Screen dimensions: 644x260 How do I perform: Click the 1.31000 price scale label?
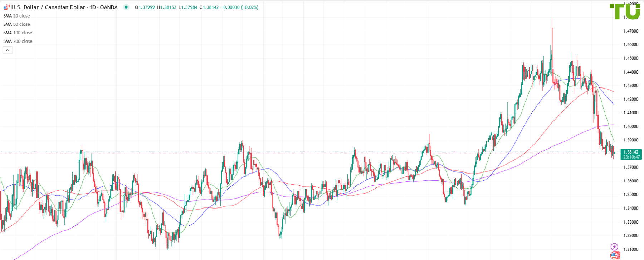coord(631,249)
